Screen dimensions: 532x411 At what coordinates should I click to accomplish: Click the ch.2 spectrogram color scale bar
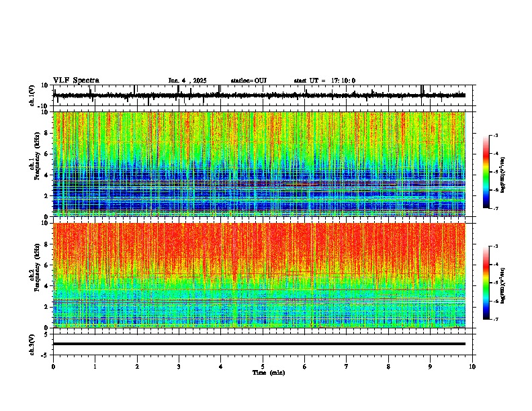coord(486,283)
